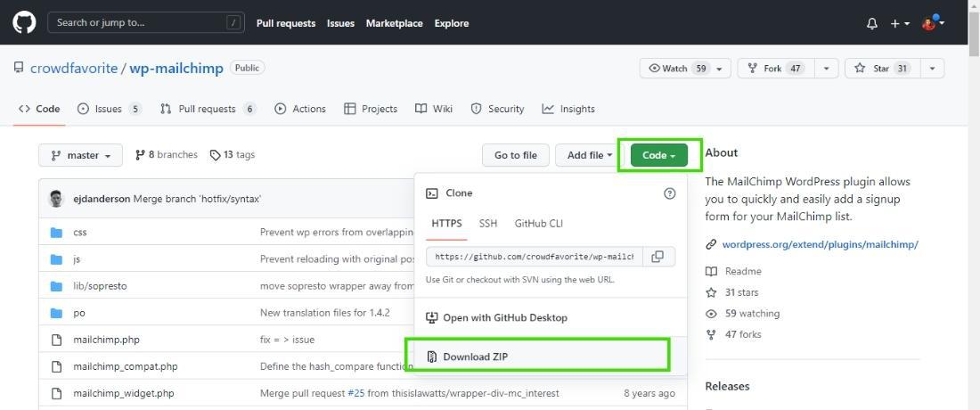This screenshot has width=980, height=410.
Task: Click the css folder icon
Action: tap(57, 233)
